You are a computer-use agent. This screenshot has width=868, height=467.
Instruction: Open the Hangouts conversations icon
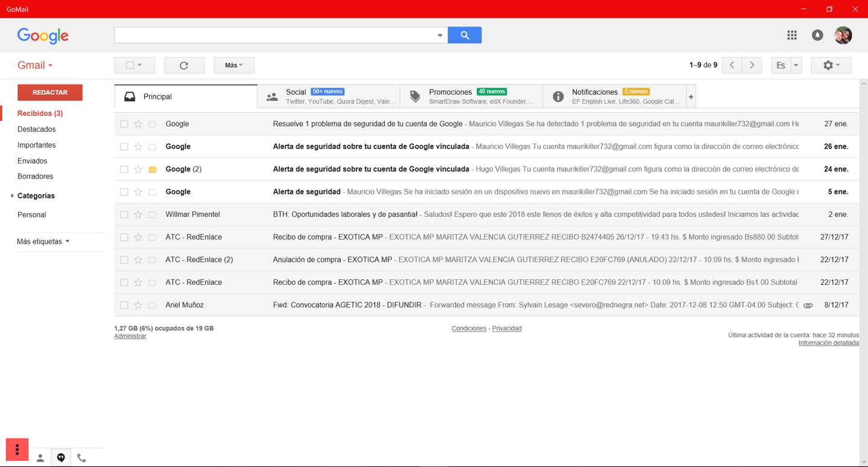(x=61, y=458)
